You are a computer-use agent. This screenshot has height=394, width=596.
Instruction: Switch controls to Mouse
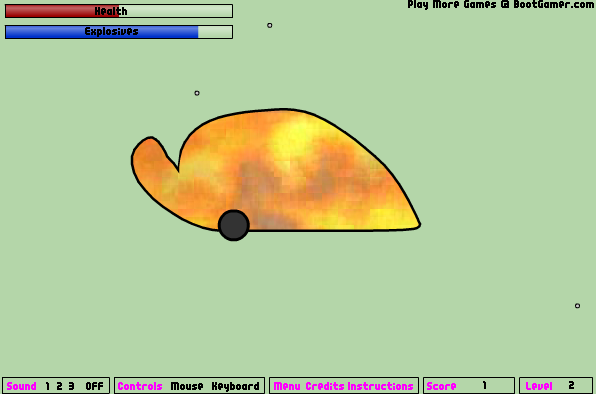[x=187, y=386]
